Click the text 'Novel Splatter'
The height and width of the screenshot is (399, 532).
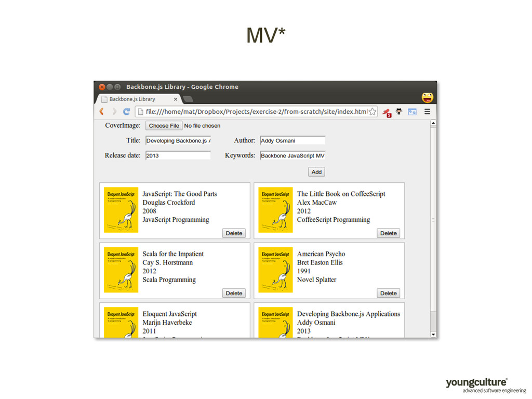click(317, 280)
